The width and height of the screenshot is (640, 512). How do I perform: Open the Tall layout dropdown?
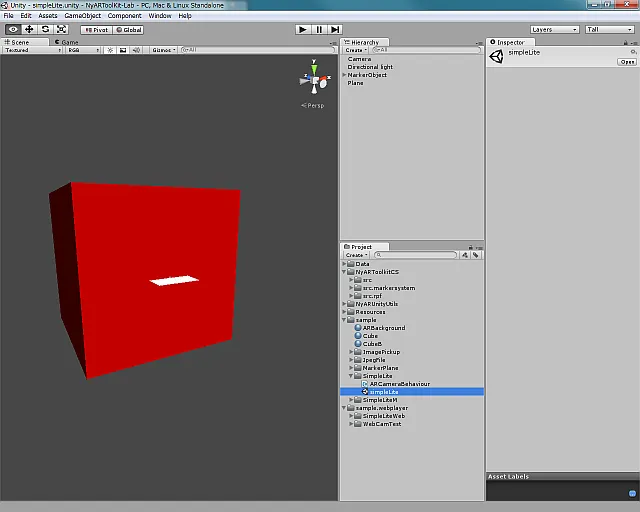[x=609, y=29]
